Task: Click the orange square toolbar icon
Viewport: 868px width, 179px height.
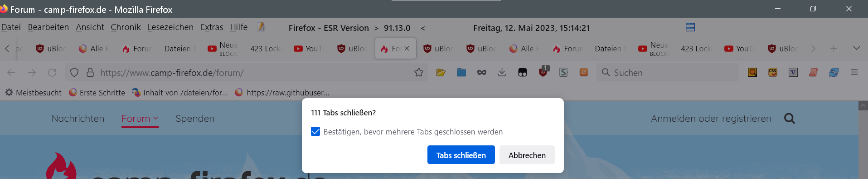Action: pos(584,72)
